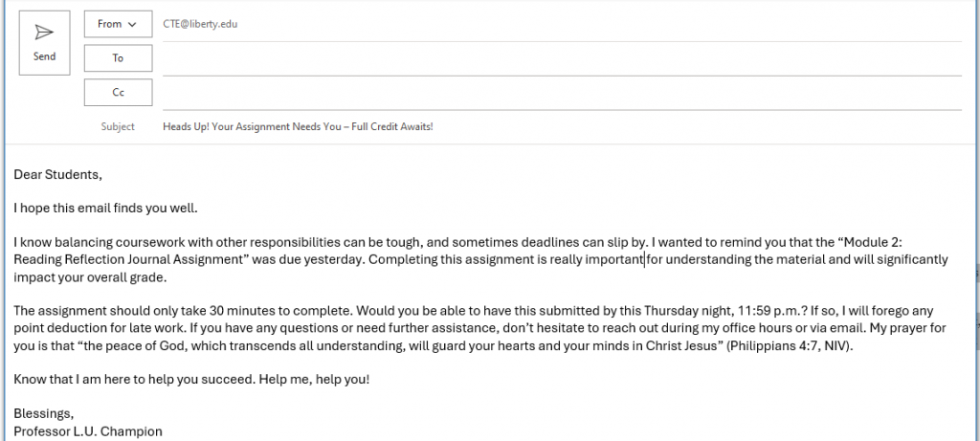Open address book via the Cc button

point(118,93)
